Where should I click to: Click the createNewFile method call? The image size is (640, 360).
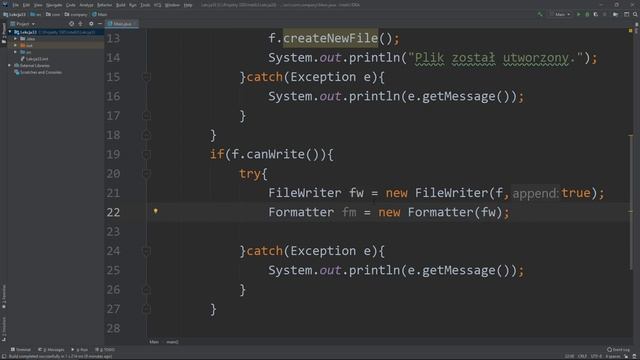(330, 38)
